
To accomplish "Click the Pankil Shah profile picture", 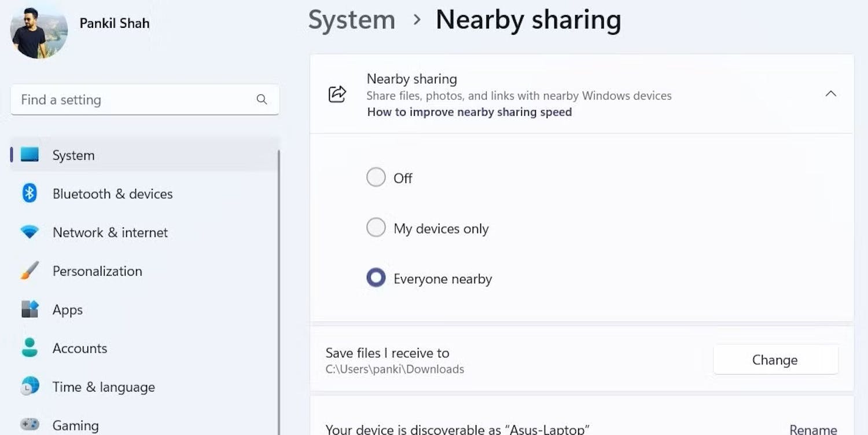I will click(x=38, y=31).
